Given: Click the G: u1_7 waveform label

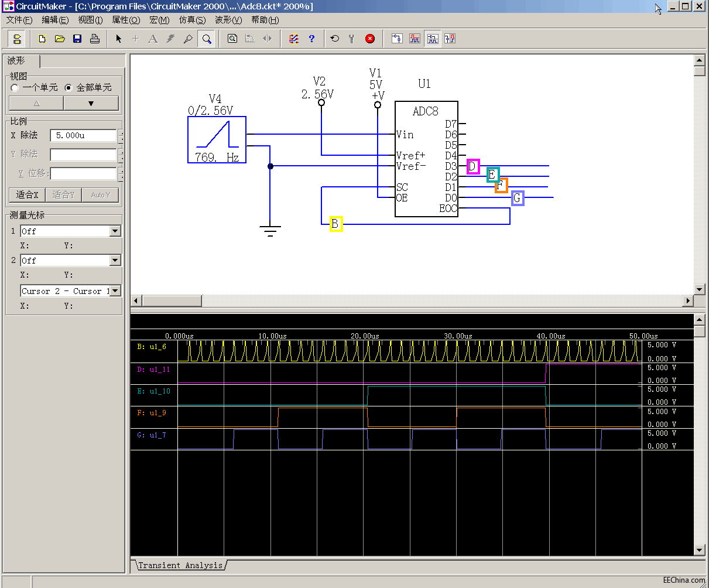Looking at the screenshot, I should click(152, 435).
